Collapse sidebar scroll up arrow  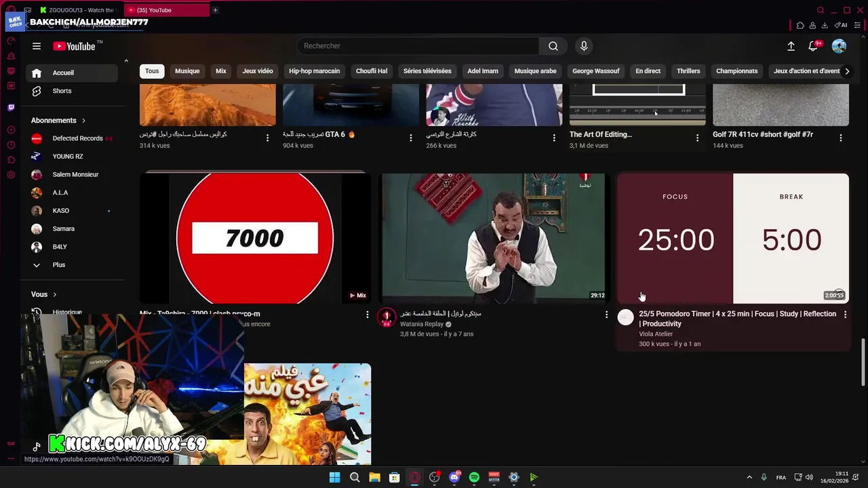[x=126, y=61]
